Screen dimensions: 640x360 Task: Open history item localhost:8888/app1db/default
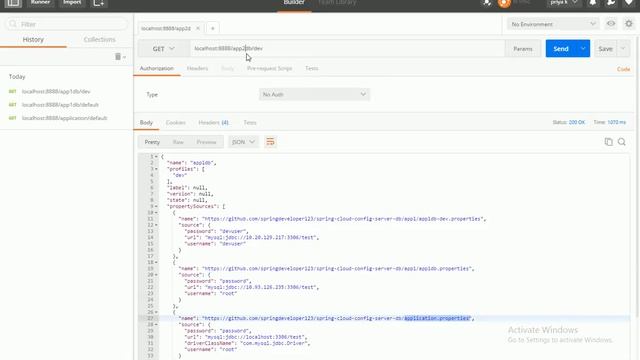(x=60, y=105)
